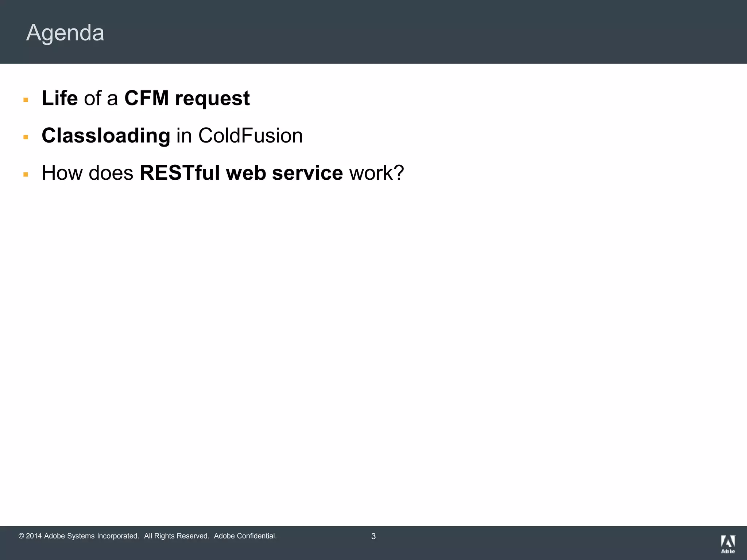This screenshot has width=747, height=560.
Task: Click 'How does RESTful web service work?' line
Action: 223,173
